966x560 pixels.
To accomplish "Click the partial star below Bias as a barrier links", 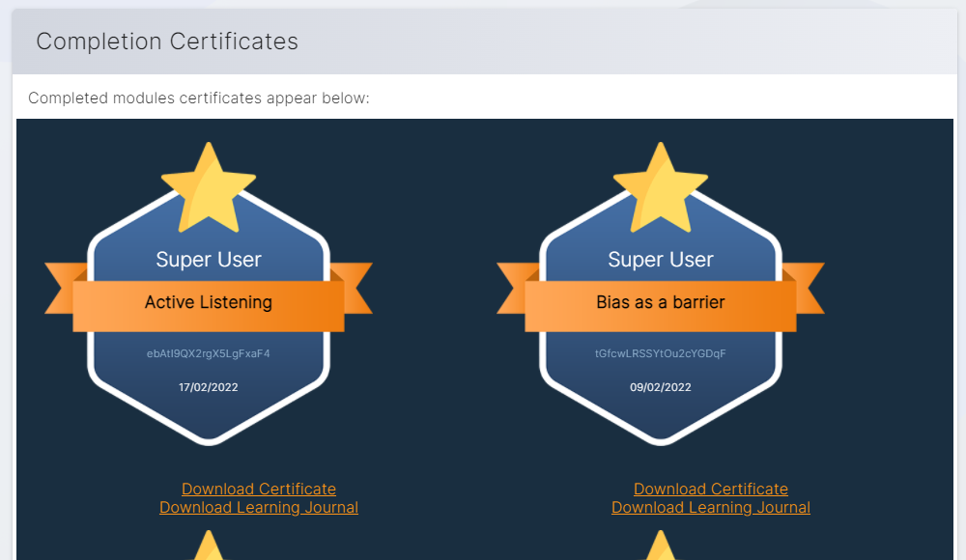I will point(661,548).
